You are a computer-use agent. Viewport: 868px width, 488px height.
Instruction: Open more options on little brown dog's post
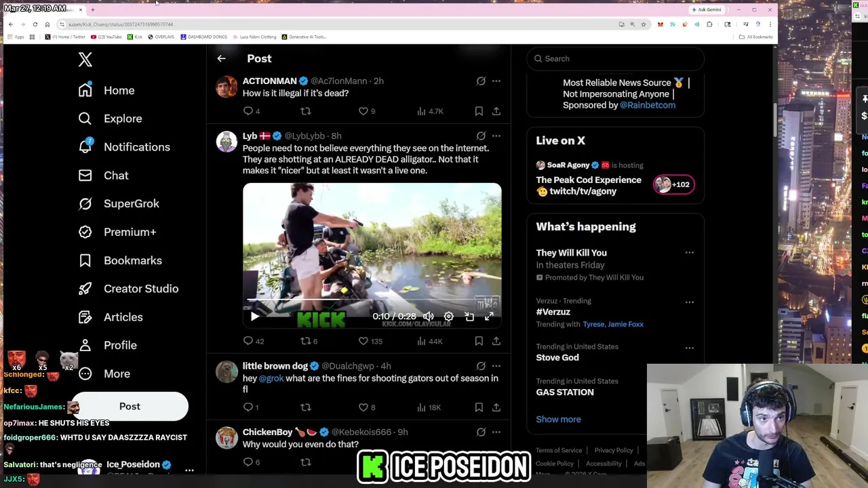pyautogui.click(x=496, y=367)
